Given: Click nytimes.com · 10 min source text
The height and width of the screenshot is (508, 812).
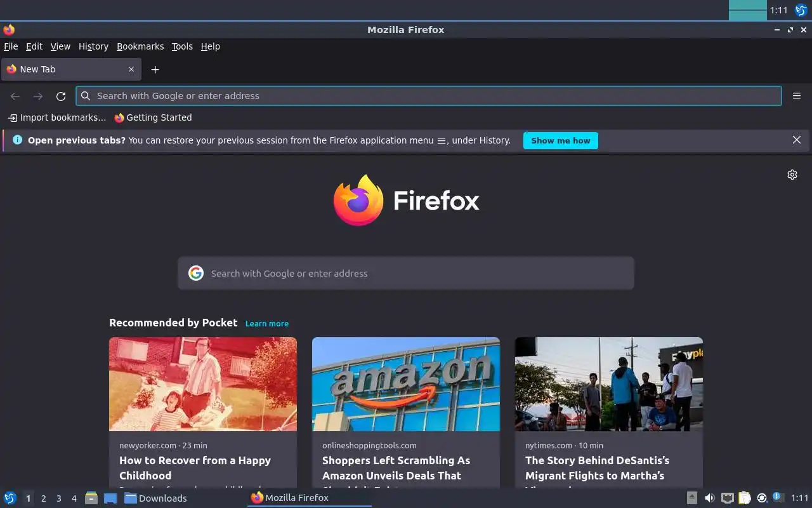Looking at the screenshot, I should click(x=564, y=445).
